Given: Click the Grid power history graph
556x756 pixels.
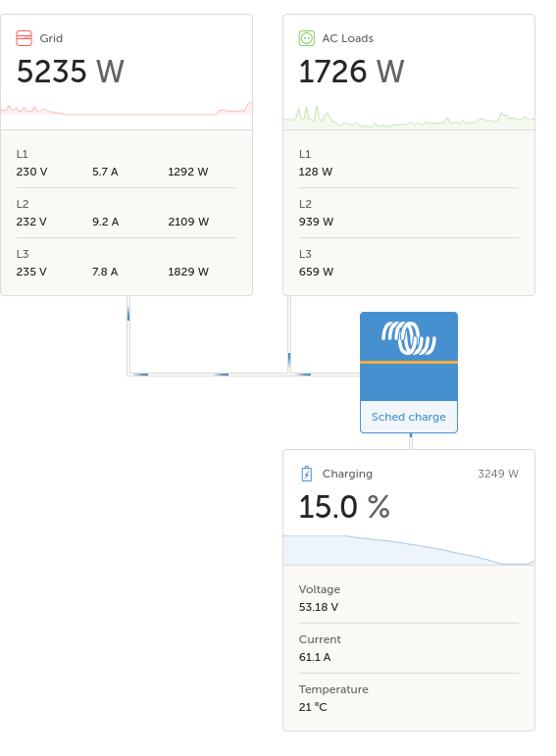Looking at the screenshot, I should tap(126, 109).
